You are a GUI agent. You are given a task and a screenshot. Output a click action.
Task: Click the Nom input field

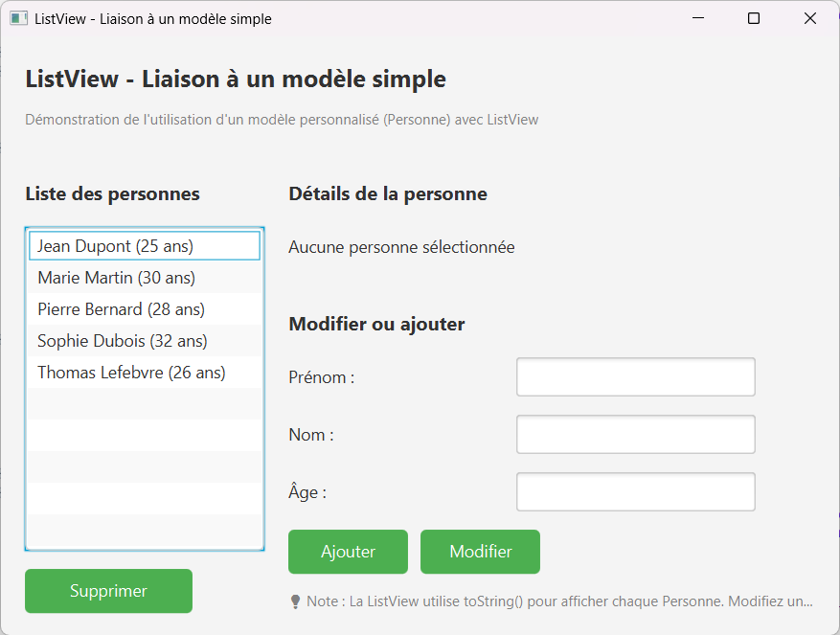(x=635, y=434)
